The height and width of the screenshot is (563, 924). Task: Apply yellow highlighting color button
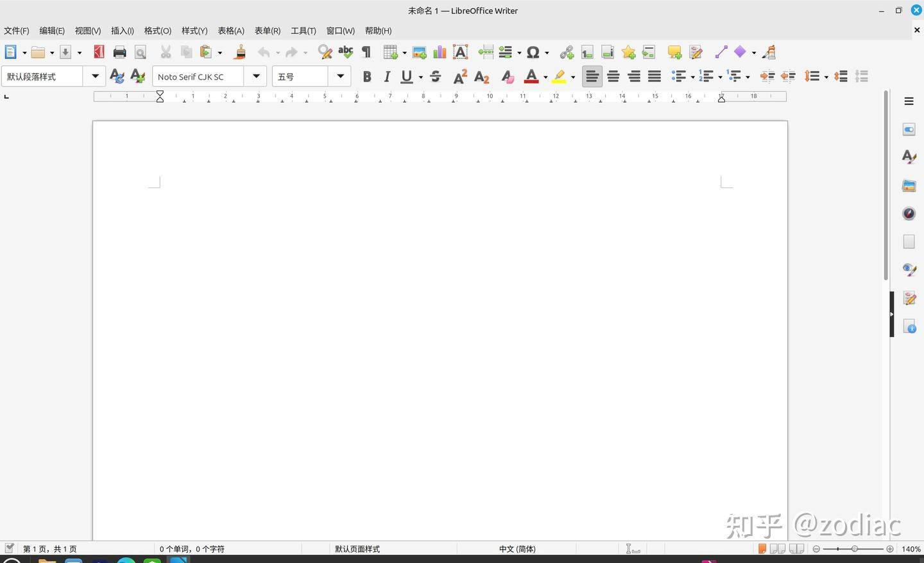point(559,76)
